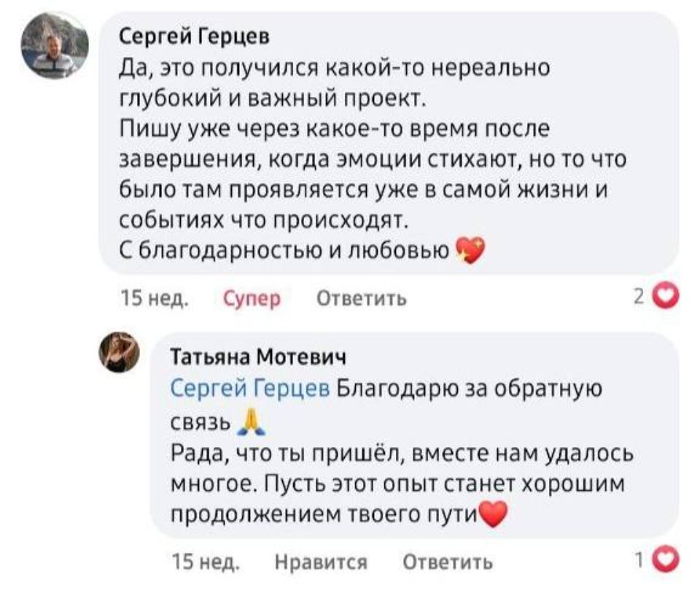The width and height of the screenshot is (700, 598).
Task: Open Сергей Герцев's profile picture
Action: tap(55, 45)
